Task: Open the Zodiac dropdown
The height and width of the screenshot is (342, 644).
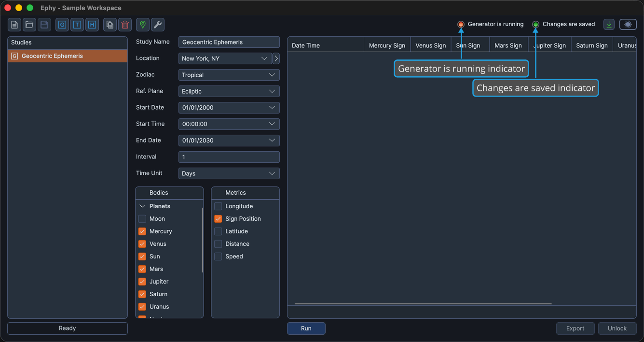Action: point(229,75)
